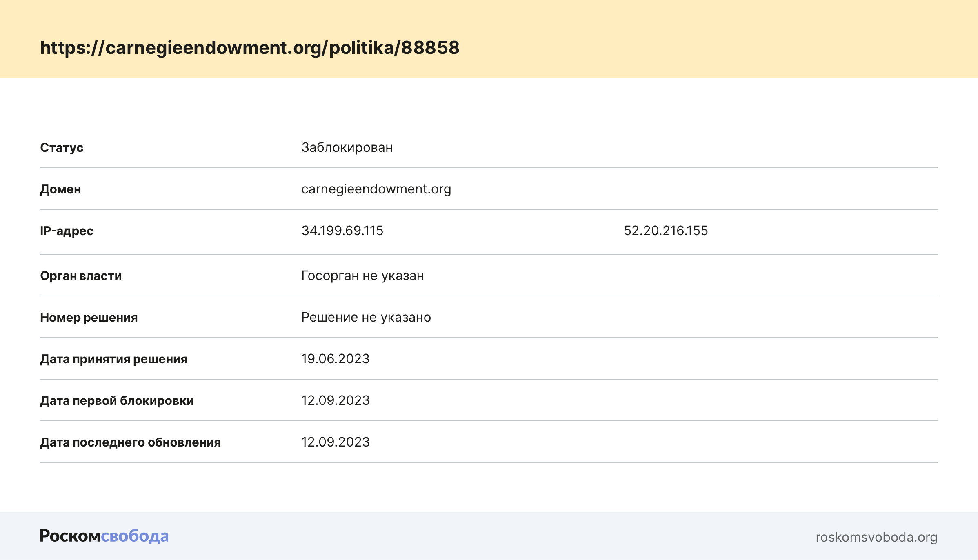Click the first block date value

[335, 400]
